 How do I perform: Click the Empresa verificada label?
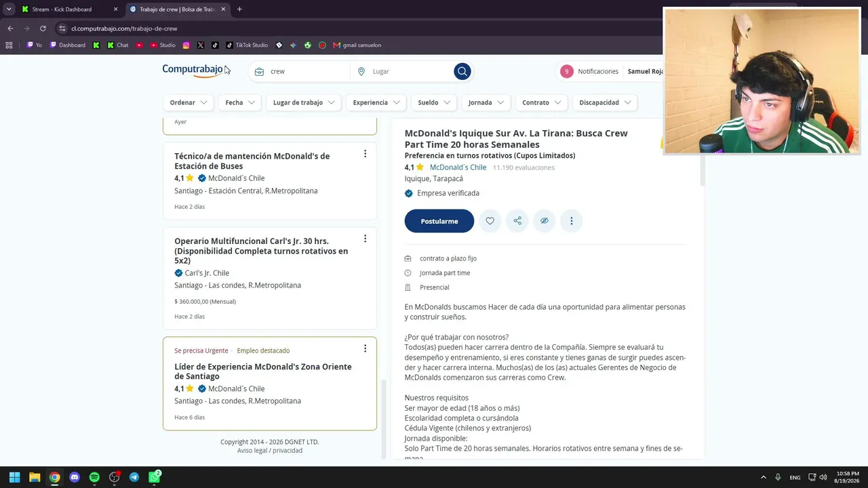pos(448,193)
